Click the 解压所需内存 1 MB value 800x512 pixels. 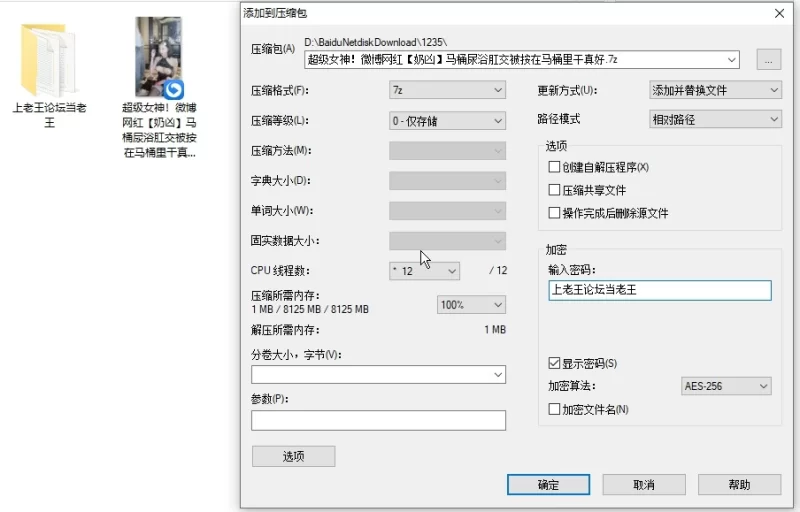495,330
